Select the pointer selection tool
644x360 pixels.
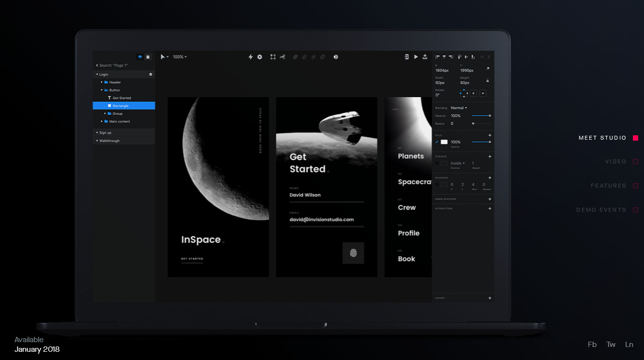pos(163,57)
